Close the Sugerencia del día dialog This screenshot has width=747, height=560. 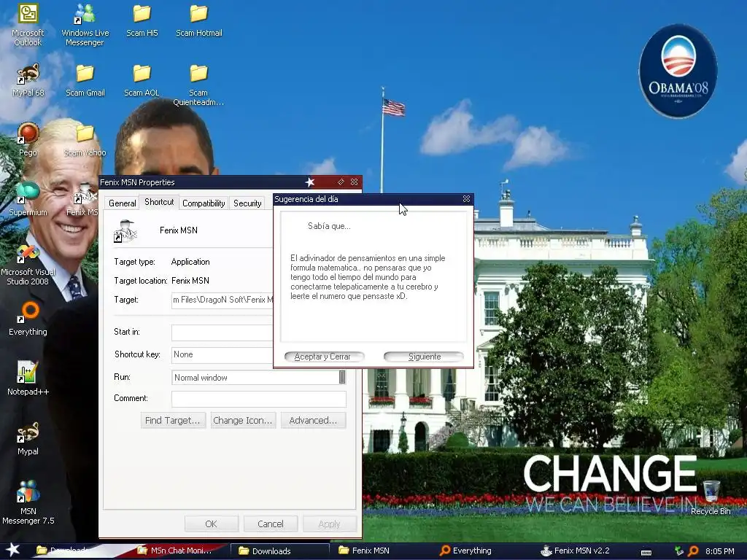tap(466, 198)
